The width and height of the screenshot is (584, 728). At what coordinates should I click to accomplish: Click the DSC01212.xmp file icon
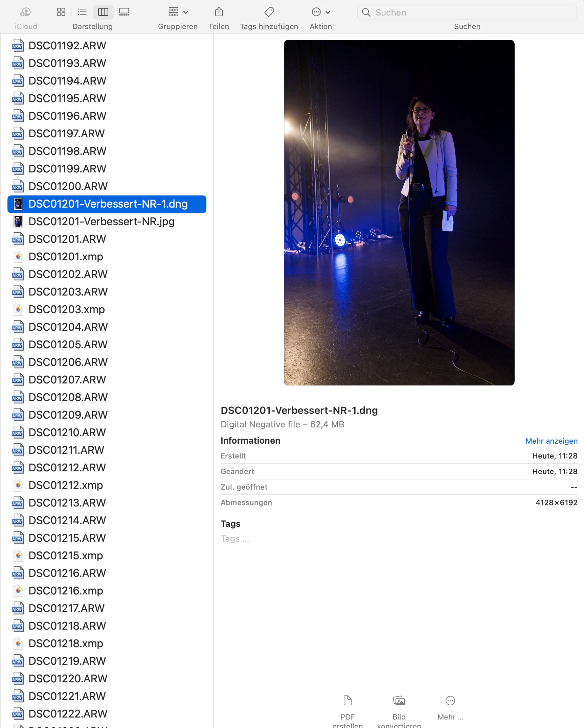coord(18,485)
